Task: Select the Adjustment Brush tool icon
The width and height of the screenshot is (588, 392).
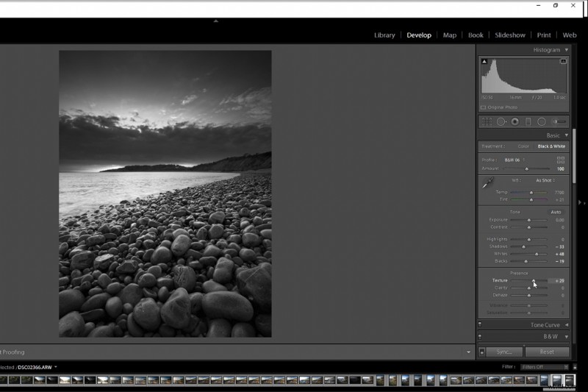Action: [559, 121]
